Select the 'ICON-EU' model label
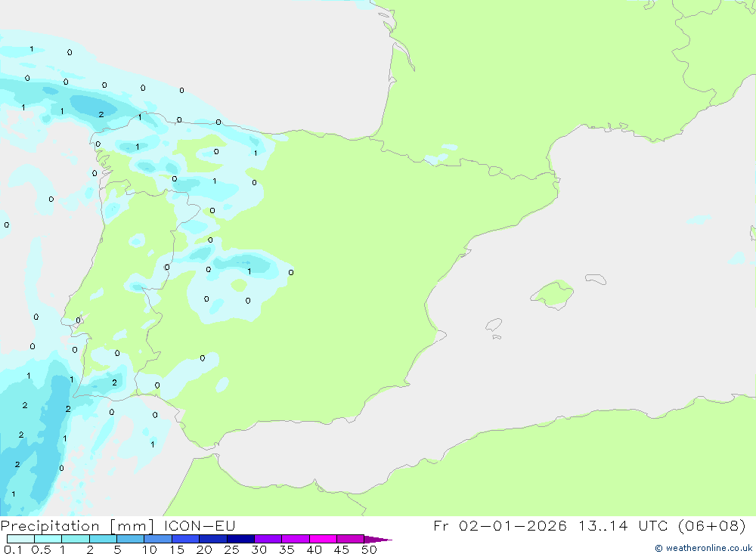This screenshot has height=554, width=756. point(200,525)
